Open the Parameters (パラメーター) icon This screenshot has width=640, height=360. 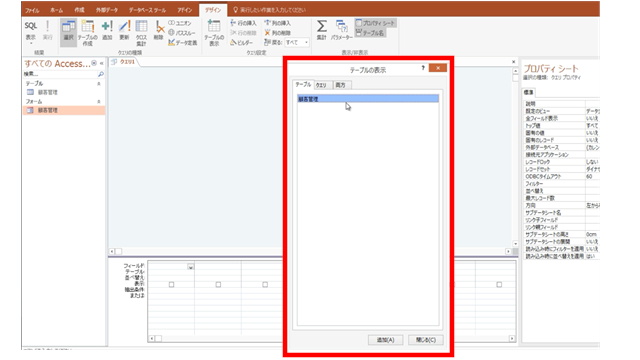tap(342, 31)
